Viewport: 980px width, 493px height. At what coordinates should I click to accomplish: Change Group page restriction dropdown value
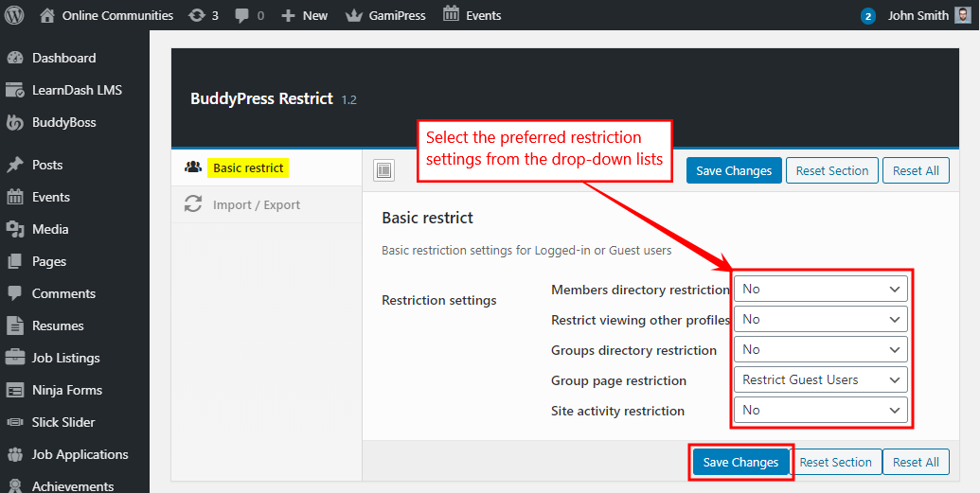tap(820, 379)
